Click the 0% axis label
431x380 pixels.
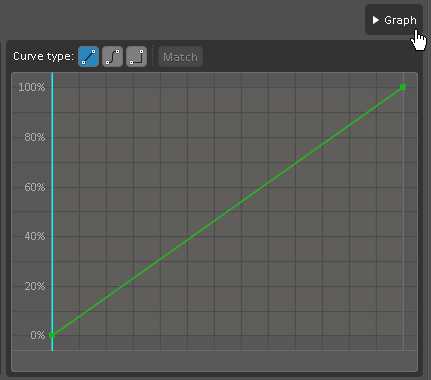coord(38,335)
